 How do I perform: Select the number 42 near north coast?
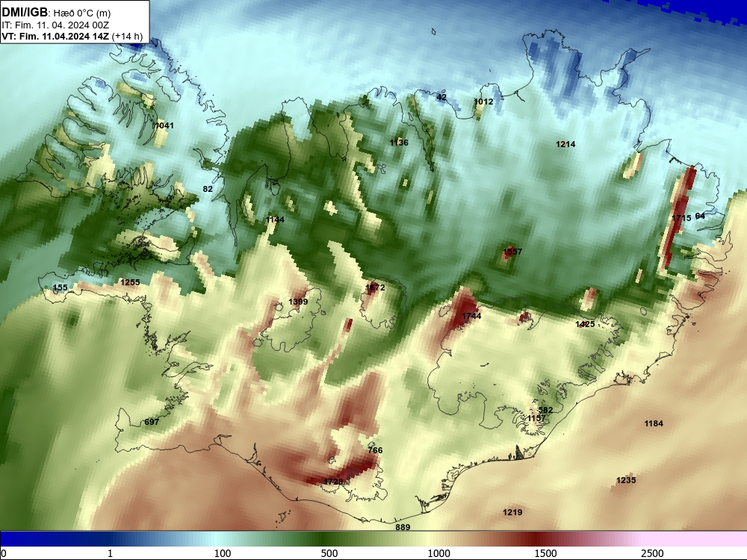pos(441,97)
